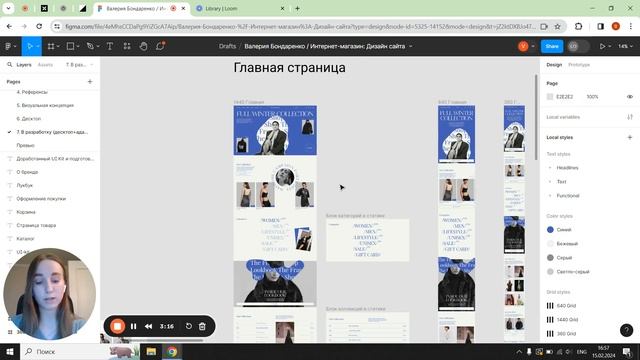The image size is (640, 360).
Task: Stop the Loom recording
Action: pyautogui.click(x=118, y=326)
